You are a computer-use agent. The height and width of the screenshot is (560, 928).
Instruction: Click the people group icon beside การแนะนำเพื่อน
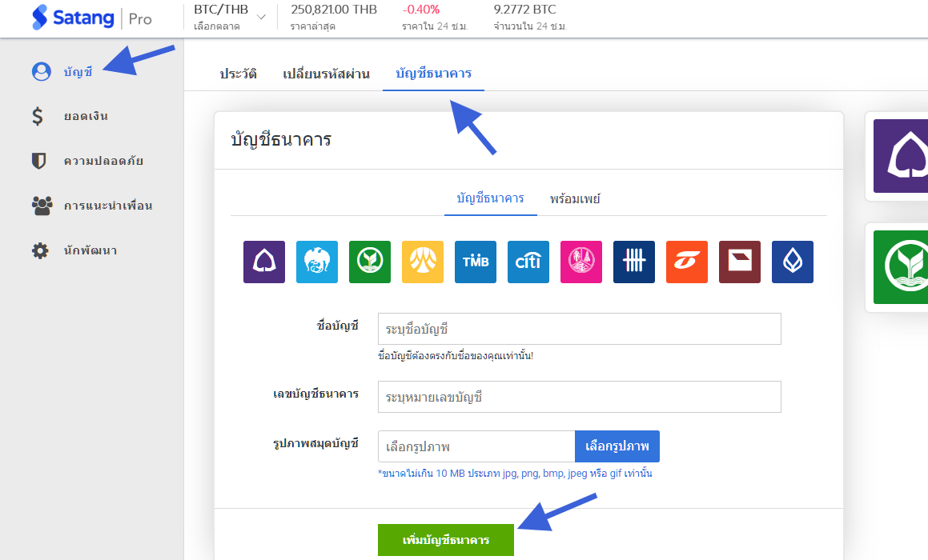[x=42, y=205]
